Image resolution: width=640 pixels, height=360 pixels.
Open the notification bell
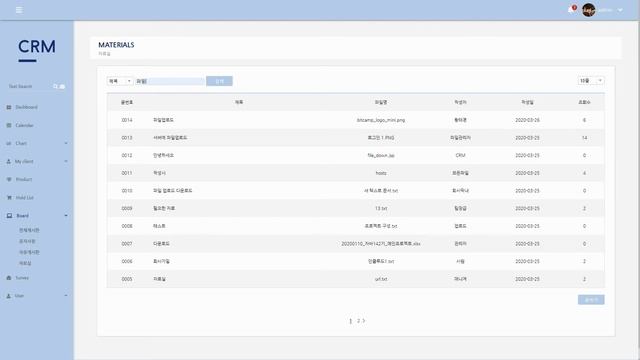(571, 10)
